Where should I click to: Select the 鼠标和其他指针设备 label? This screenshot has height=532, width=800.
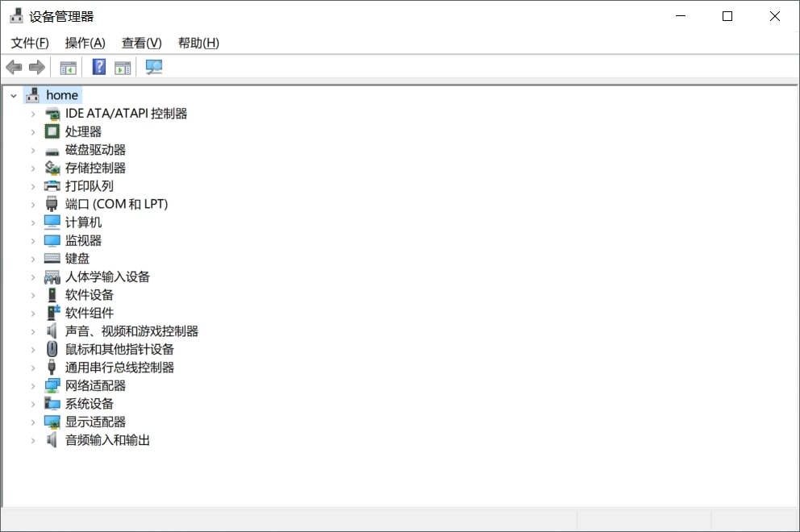pyautogui.click(x=119, y=349)
